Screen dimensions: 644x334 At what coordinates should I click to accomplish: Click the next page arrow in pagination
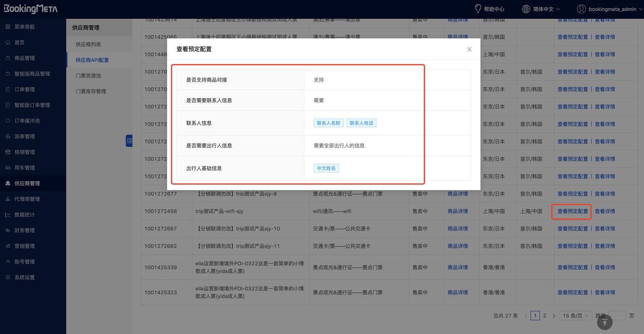(554, 315)
